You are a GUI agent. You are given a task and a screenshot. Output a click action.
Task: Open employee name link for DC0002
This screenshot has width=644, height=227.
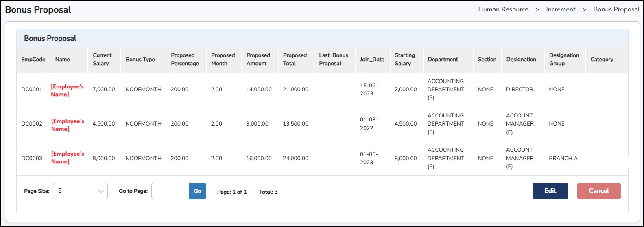point(68,125)
